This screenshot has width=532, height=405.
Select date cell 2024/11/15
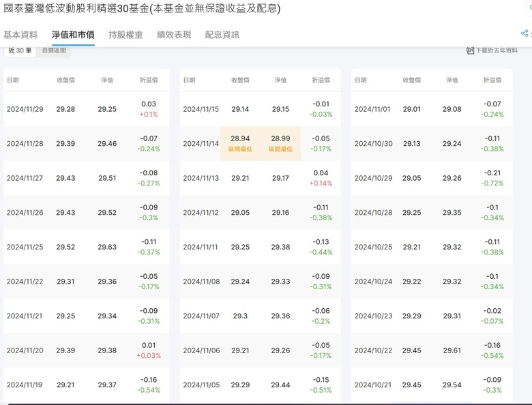coord(201,109)
